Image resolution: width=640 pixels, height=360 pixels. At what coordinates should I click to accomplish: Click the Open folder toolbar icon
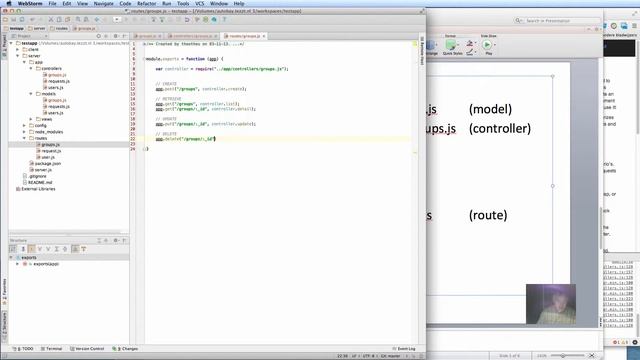[x=5, y=20]
